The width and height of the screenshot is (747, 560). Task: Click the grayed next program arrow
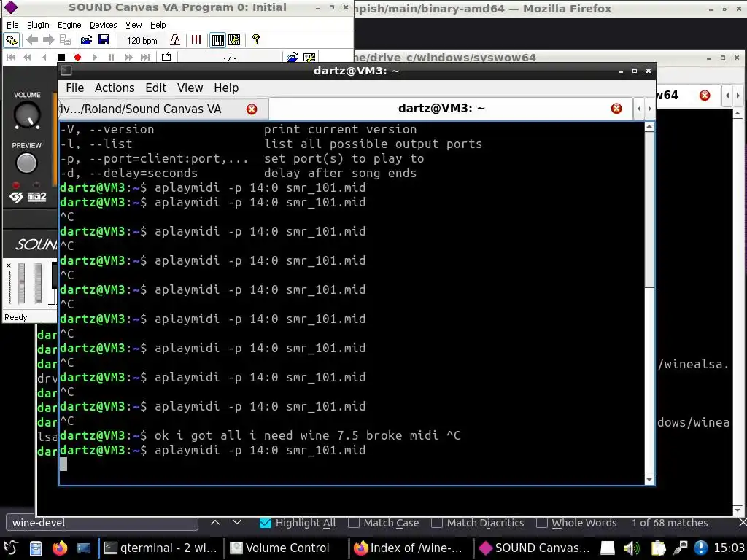(x=49, y=41)
